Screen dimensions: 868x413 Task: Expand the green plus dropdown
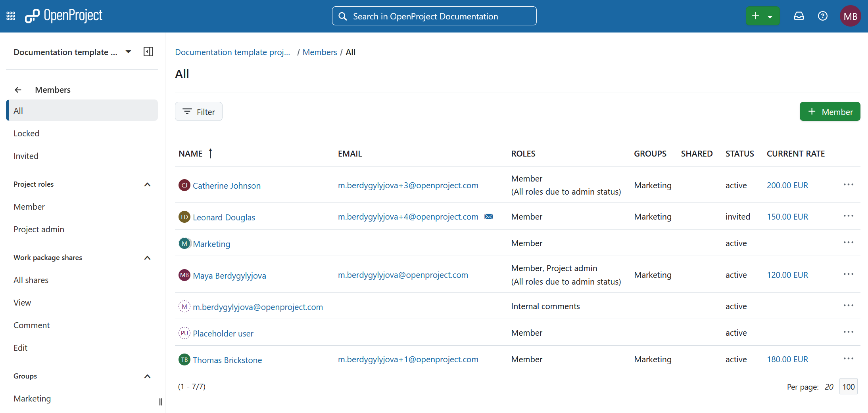(x=769, y=16)
